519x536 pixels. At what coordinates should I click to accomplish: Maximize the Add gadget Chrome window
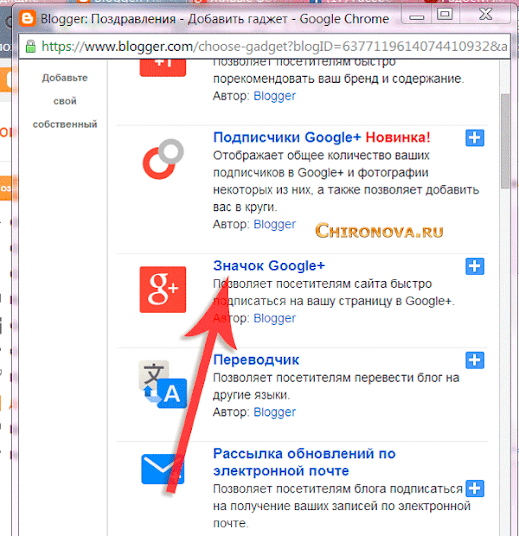[x=444, y=15]
